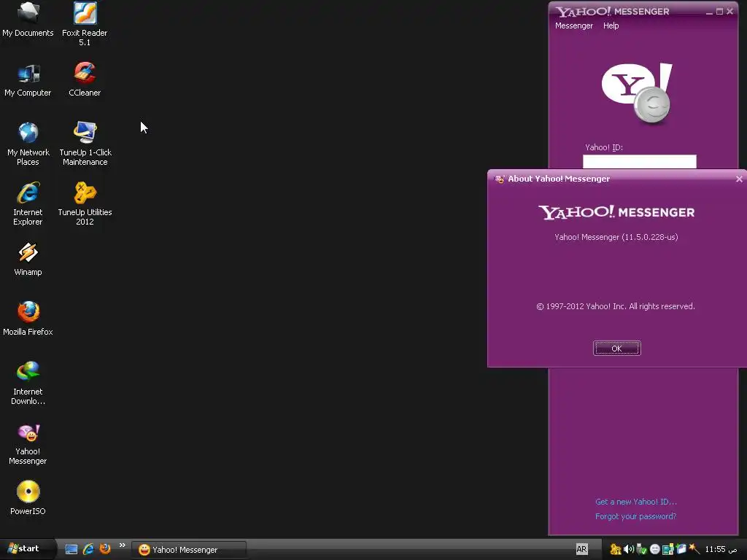
Task: Select the PowerISO desktop icon
Action: [28, 498]
